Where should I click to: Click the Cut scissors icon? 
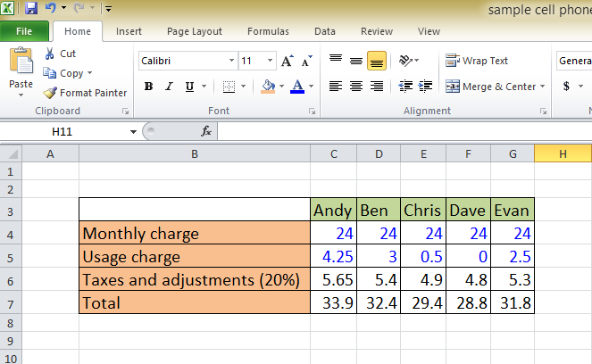click(50, 54)
